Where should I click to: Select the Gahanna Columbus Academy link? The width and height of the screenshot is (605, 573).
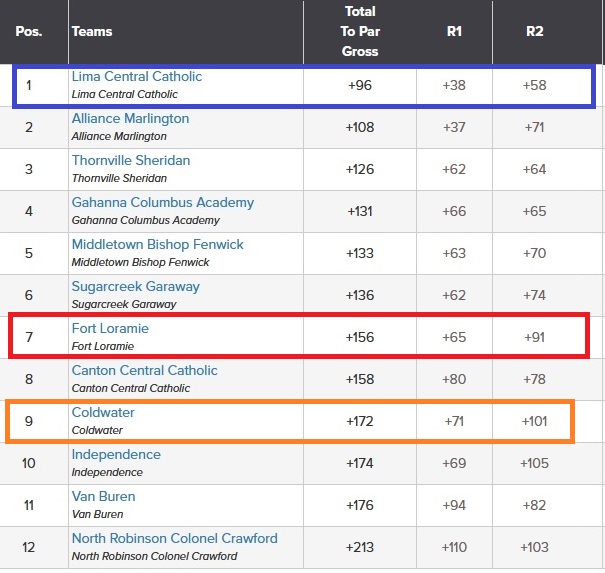coord(163,203)
